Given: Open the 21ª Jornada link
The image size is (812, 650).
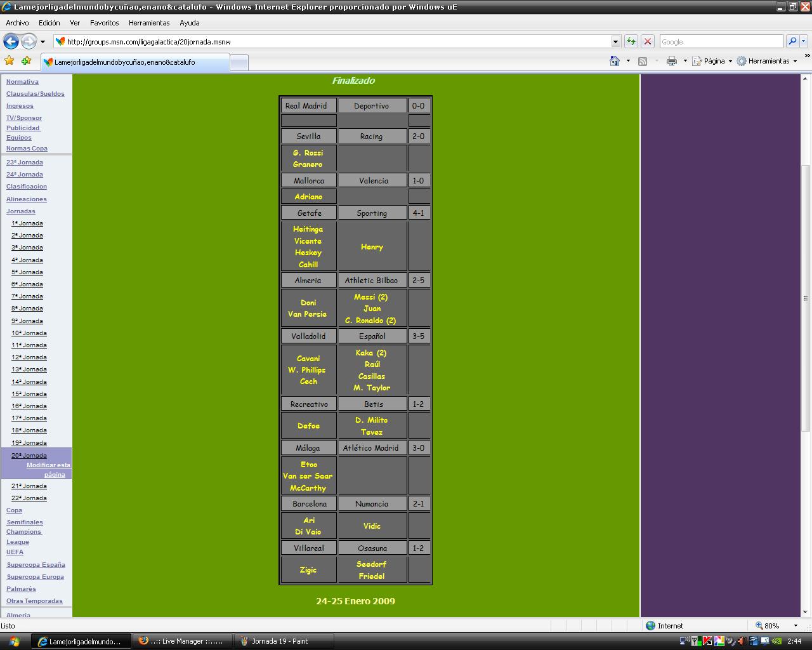Looking at the screenshot, I should [x=29, y=486].
